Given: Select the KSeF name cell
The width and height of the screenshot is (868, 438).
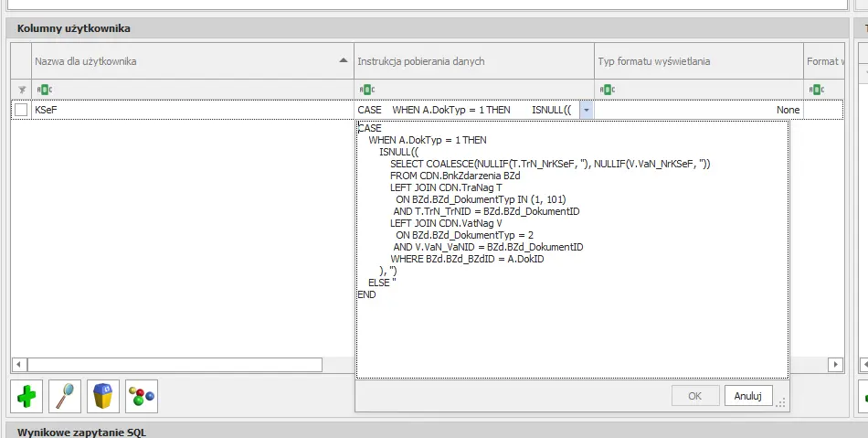Looking at the screenshot, I should (193, 111).
